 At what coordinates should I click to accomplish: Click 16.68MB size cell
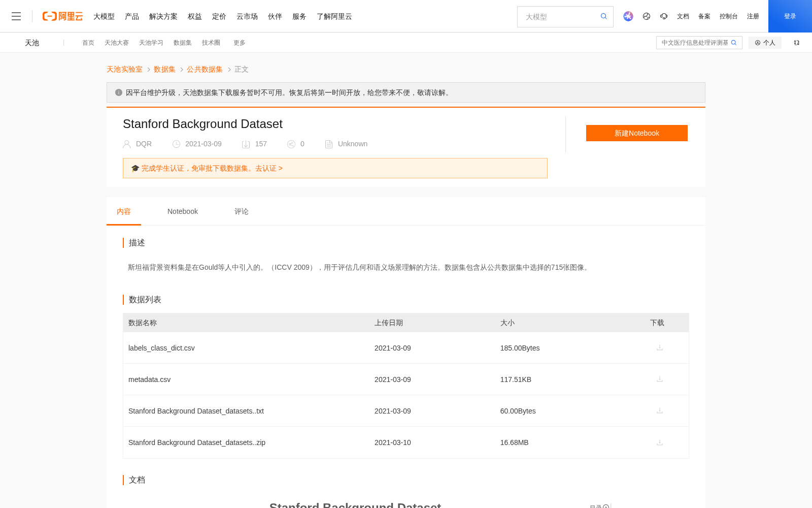point(515,442)
